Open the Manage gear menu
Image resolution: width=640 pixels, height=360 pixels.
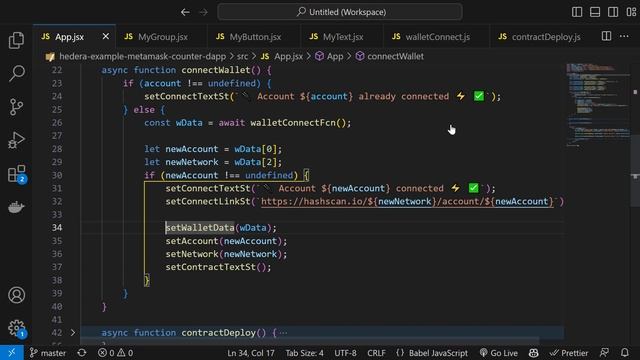click(x=16, y=328)
